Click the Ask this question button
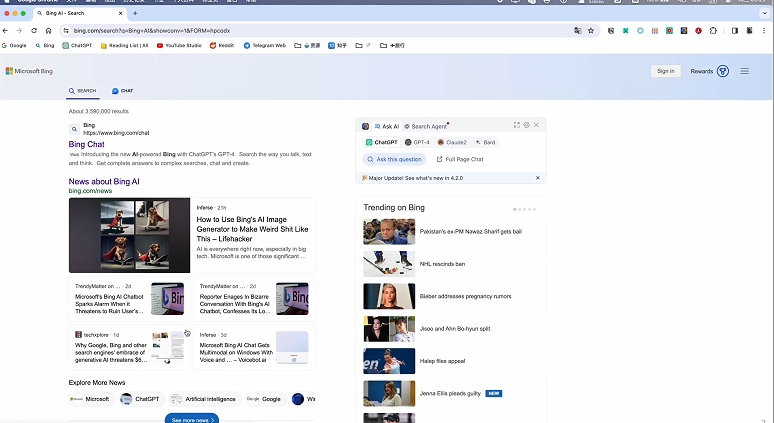The height and width of the screenshot is (423, 774). [394, 159]
